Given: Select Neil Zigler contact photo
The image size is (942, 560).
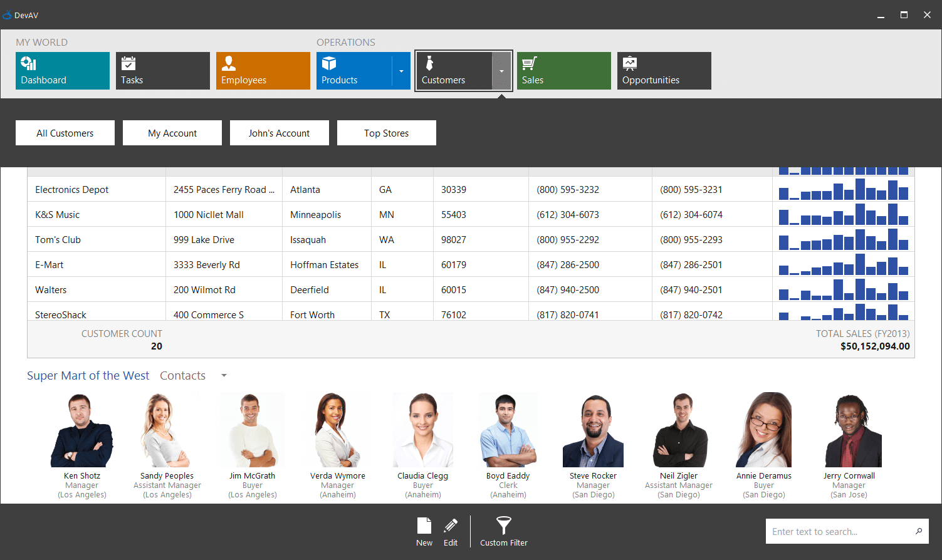Looking at the screenshot, I should click(679, 430).
